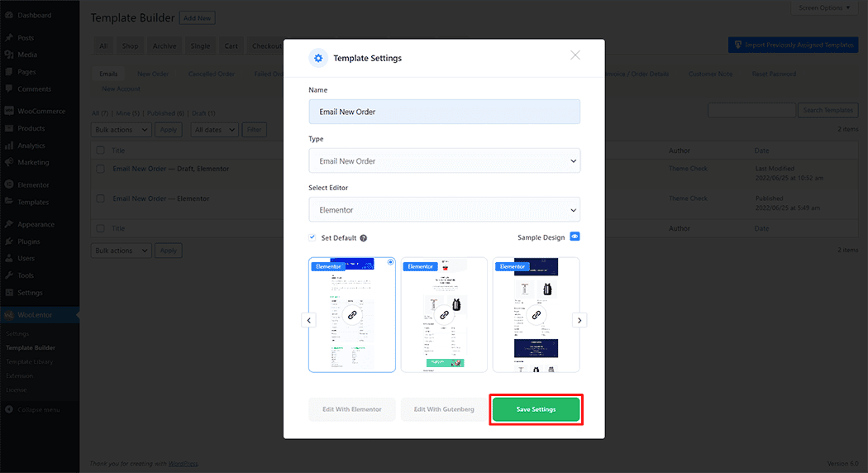This screenshot has width=868, height=473.
Task: Uncheck the Set Default checkbox
Action: click(312, 237)
